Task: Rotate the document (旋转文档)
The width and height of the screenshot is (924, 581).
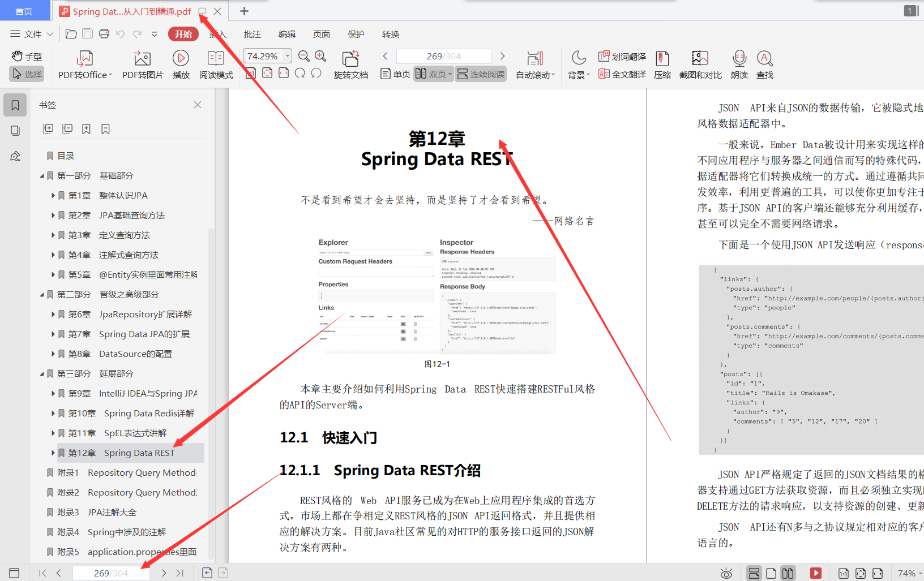Action: (350, 65)
